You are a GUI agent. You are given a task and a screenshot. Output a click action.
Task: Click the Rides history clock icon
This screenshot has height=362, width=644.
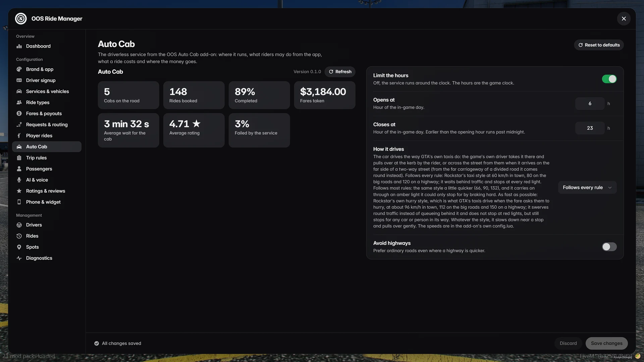tap(19, 236)
